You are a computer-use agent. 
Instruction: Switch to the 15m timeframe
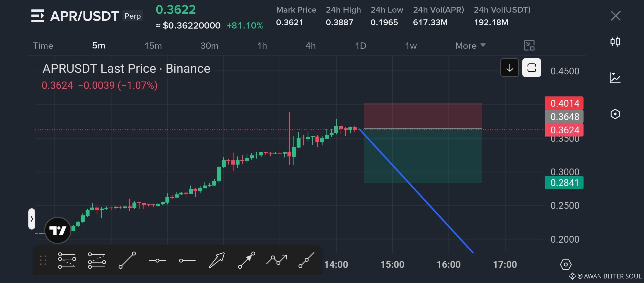click(153, 46)
